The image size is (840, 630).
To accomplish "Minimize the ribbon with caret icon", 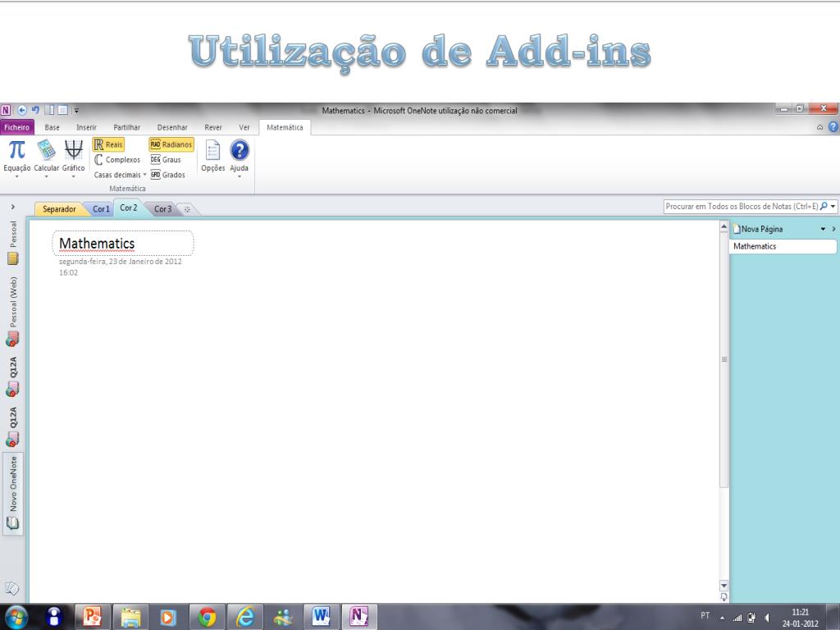I will pyautogui.click(x=819, y=127).
